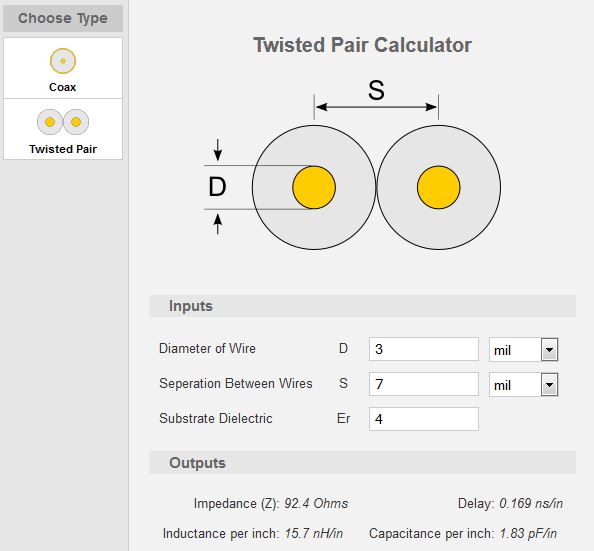The height and width of the screenshot is (551, 594).
Task: Select the Coax cable type icon
Action: tap(63, 61)
